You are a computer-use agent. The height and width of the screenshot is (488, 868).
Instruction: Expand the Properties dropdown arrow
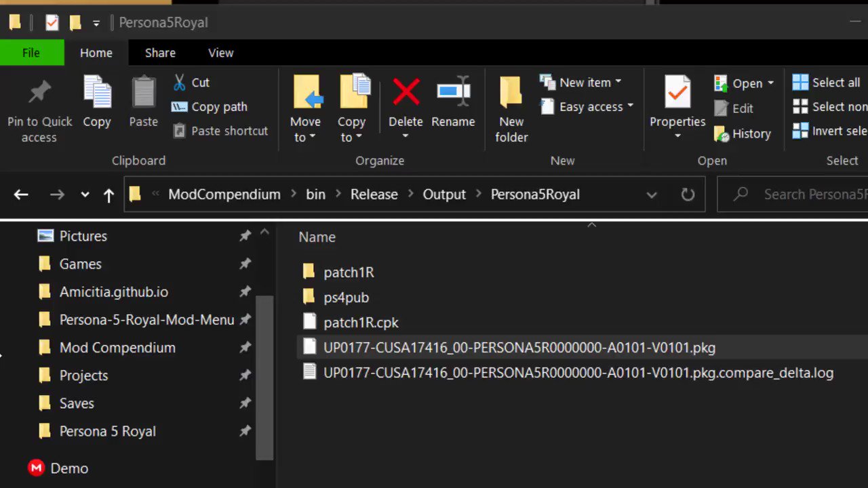[677, 136]
